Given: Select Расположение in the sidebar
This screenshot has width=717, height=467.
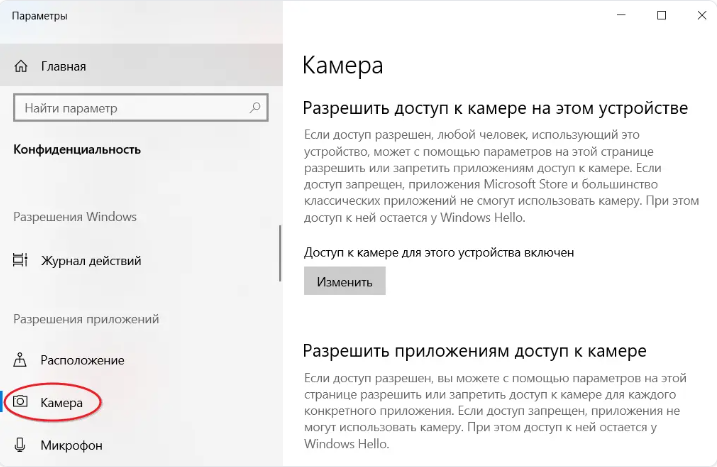Looking at the screenshot, I should point(82,360).
